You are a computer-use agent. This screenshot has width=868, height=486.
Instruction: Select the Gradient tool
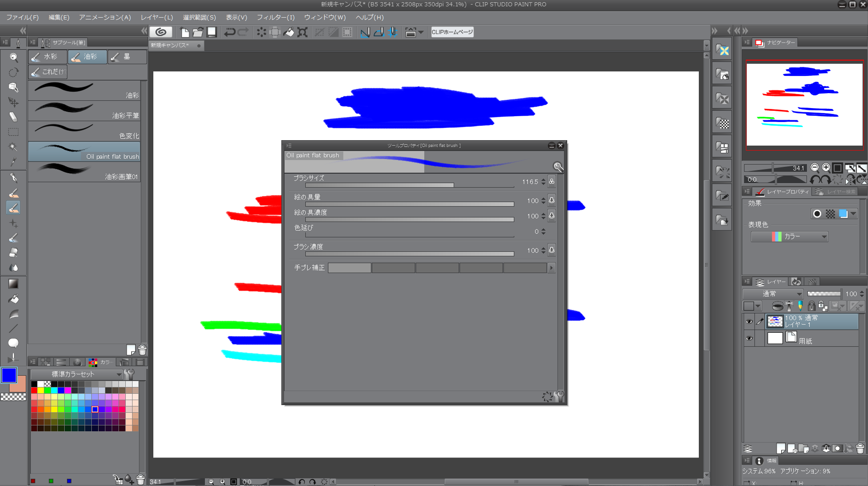[x=14, y=284]
